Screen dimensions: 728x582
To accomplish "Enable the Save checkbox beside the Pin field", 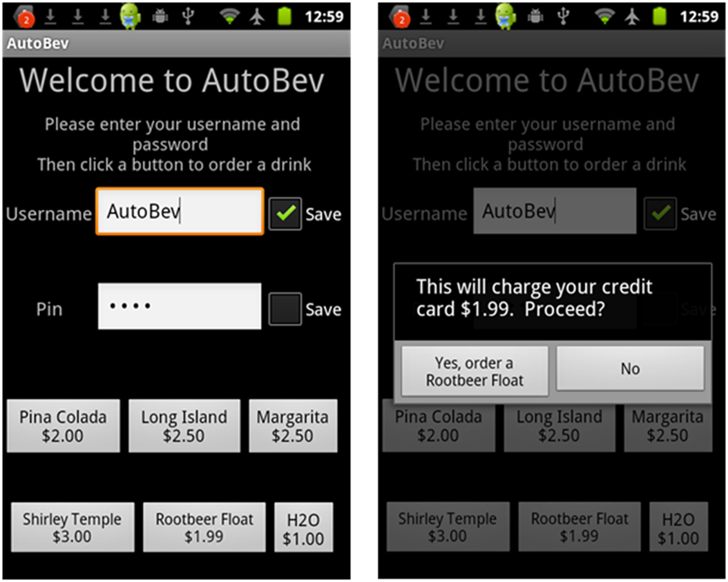I will [285, 309].
